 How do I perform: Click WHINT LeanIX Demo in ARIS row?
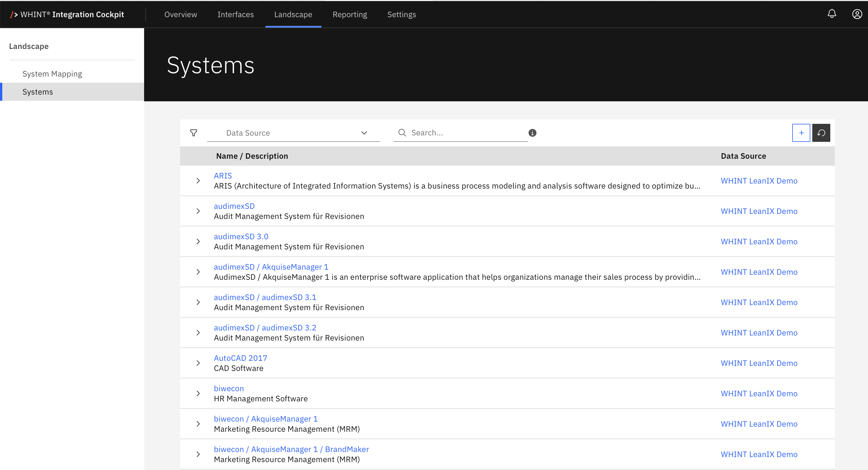point(759,181)
